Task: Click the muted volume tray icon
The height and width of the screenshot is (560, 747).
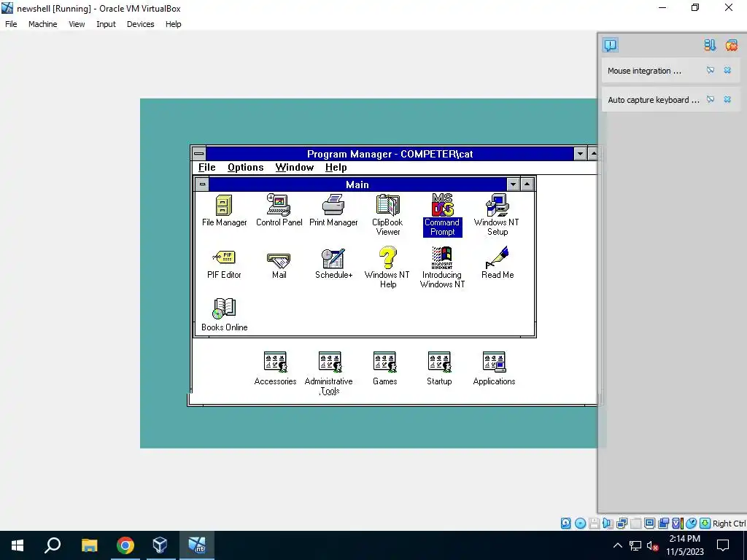Action: [652, 545]
